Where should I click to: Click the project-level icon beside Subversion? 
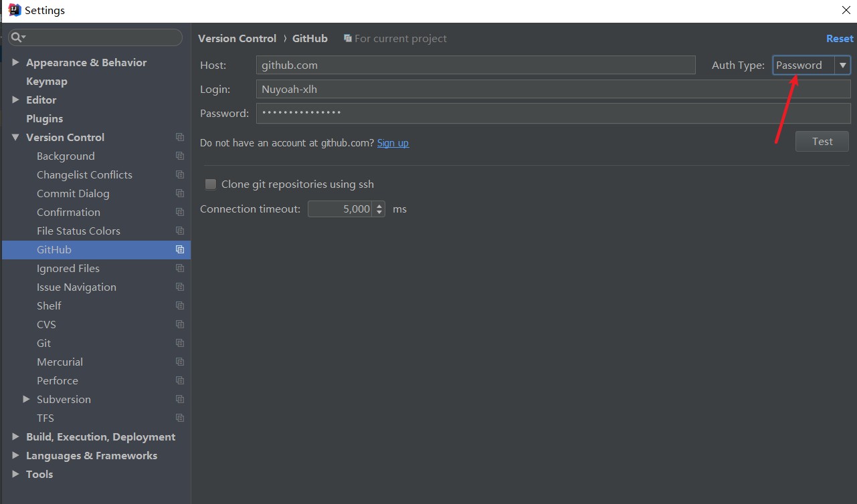[180, 399]
